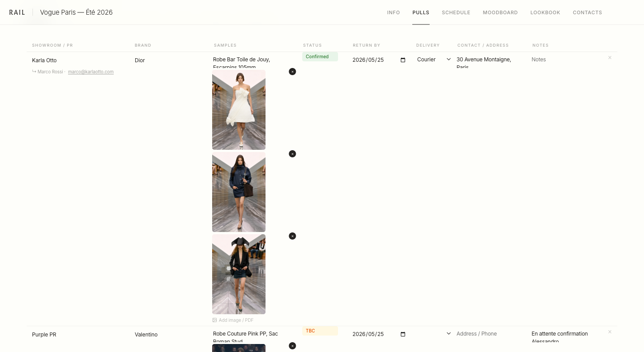Click the Return By column header
Image resolution: width=644 pixels, height=352 pixels.
coord(366,45)
